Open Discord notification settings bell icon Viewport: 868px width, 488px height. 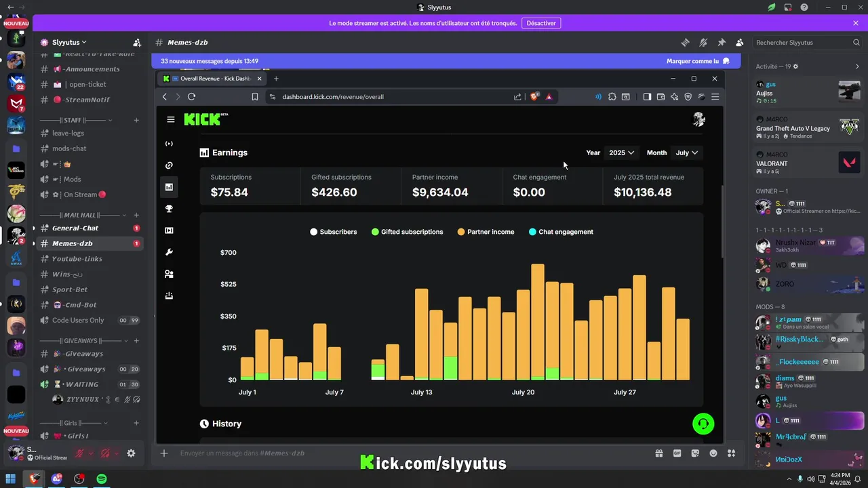703,42
